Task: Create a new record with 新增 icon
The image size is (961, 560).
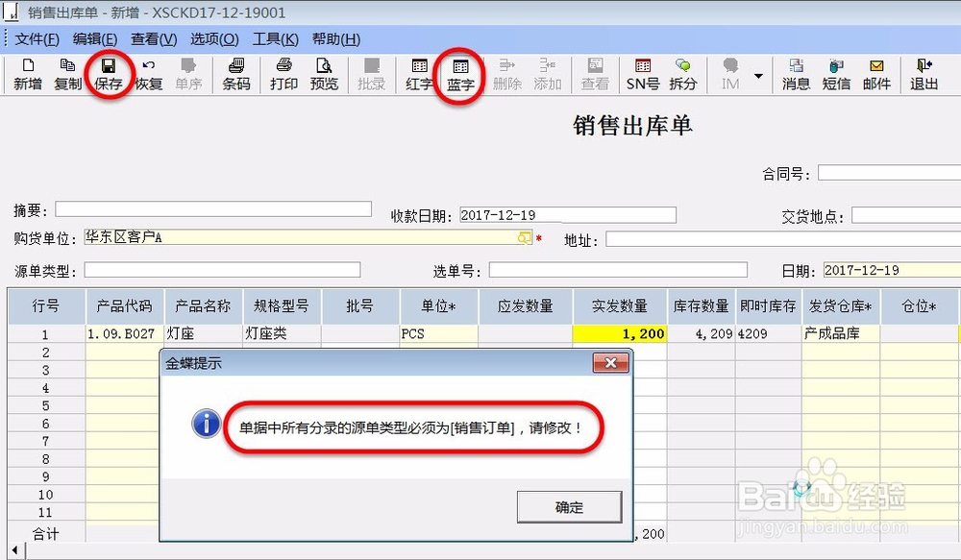Action: coord(27,75)
